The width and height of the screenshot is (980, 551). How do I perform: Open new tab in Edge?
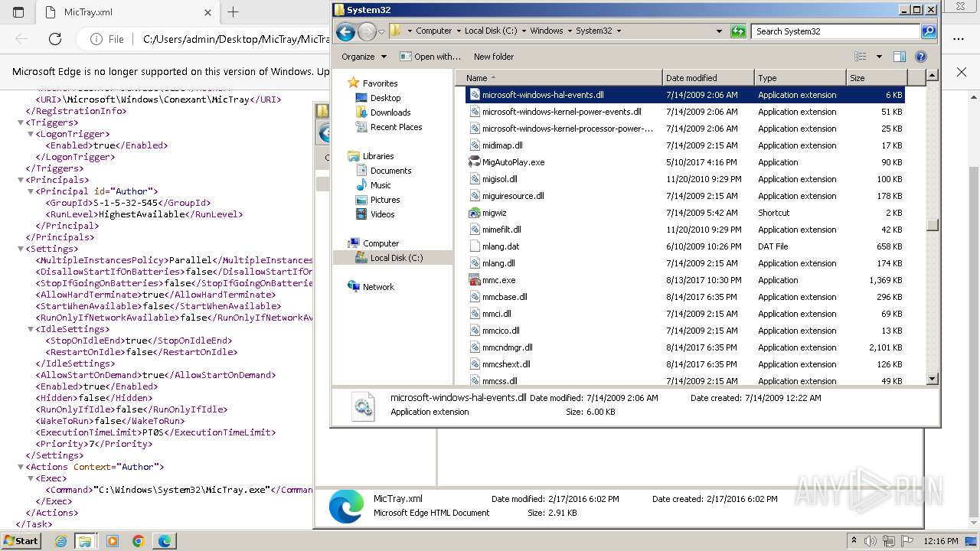pos(234,12)
